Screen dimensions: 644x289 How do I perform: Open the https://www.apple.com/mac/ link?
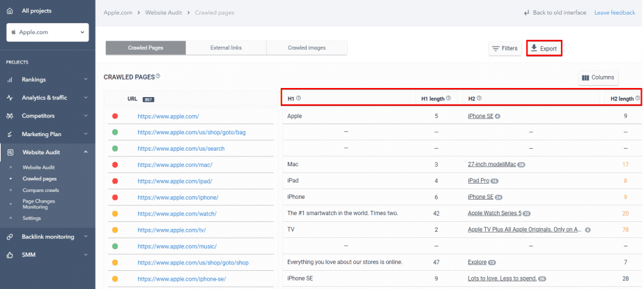pos(175,165)
